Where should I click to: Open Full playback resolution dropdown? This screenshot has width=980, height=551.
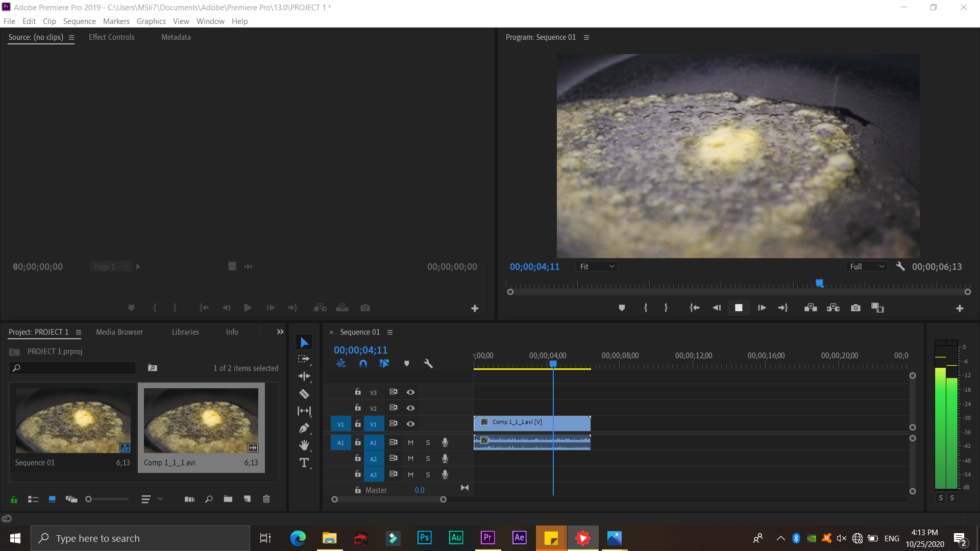pyautogui.click(x=867, y=267)
